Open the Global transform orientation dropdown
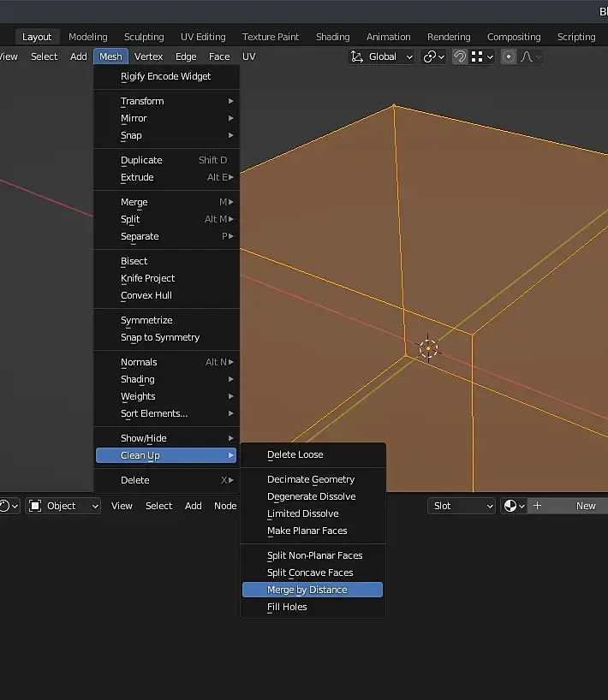The image size is (608, 700). coord(382,56)
